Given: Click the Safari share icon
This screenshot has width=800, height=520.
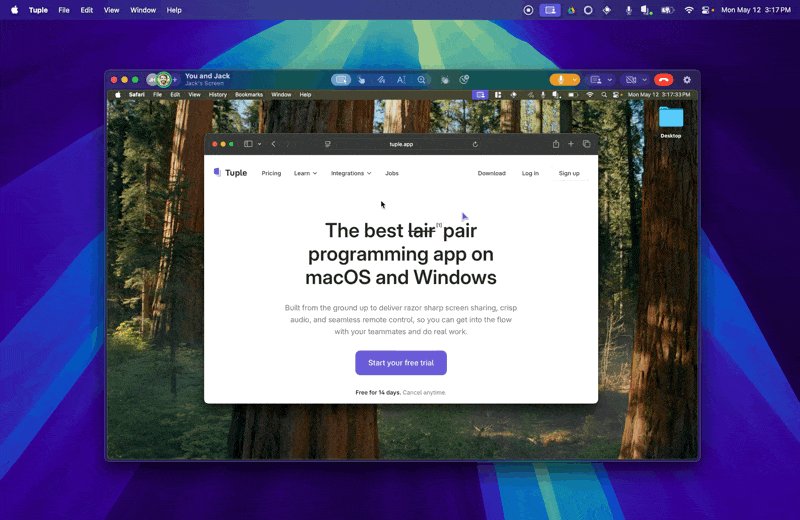Looking at the screenshot, I should click(556, 144).
